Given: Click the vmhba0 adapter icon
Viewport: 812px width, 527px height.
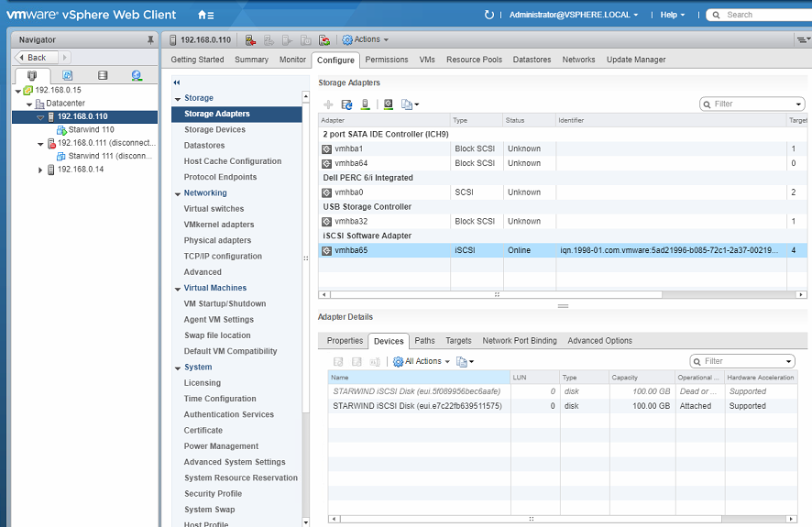Looking at the screenshot, I should [x=327, y=192].
